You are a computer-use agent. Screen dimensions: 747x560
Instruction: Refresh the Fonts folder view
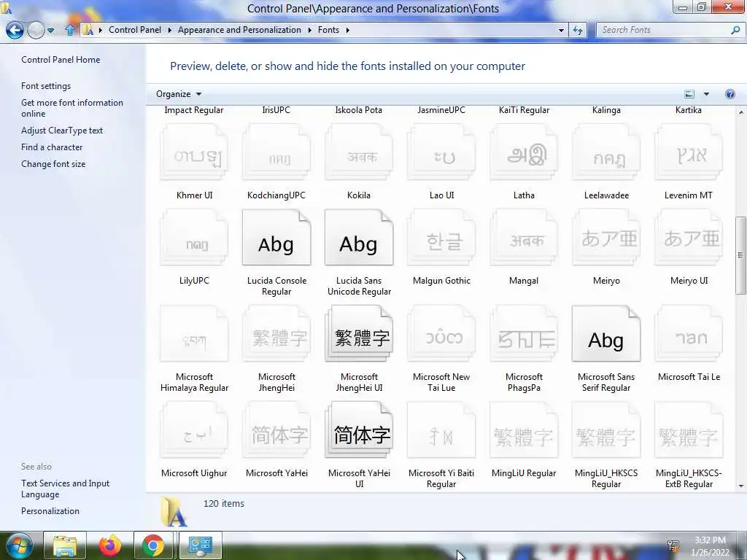pos(578,30)
